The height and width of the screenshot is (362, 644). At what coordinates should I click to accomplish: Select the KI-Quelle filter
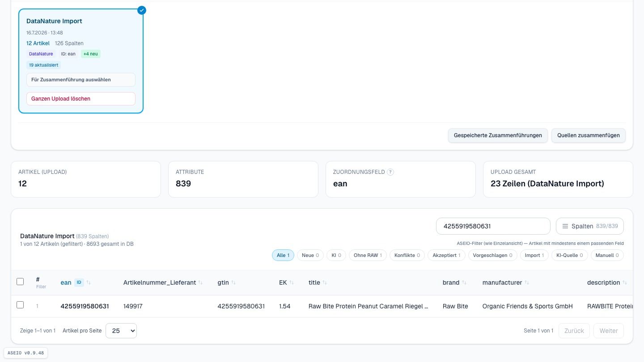(x=570, y=255)
